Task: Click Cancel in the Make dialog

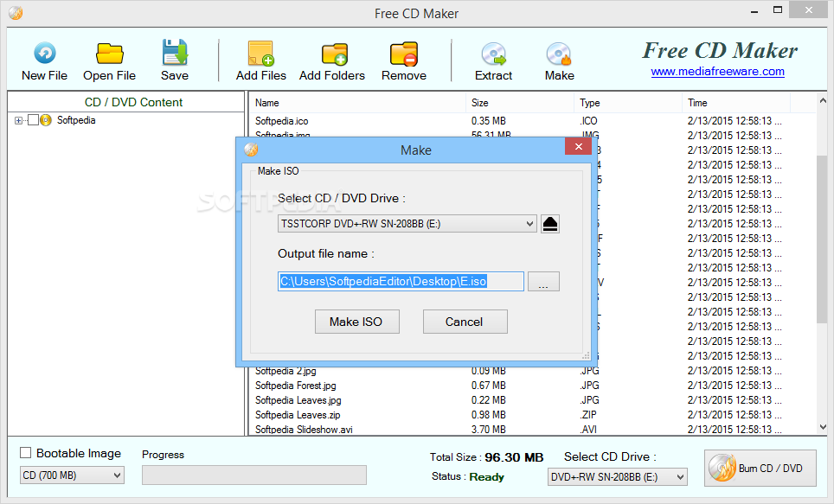Action: tap(465, 322)
